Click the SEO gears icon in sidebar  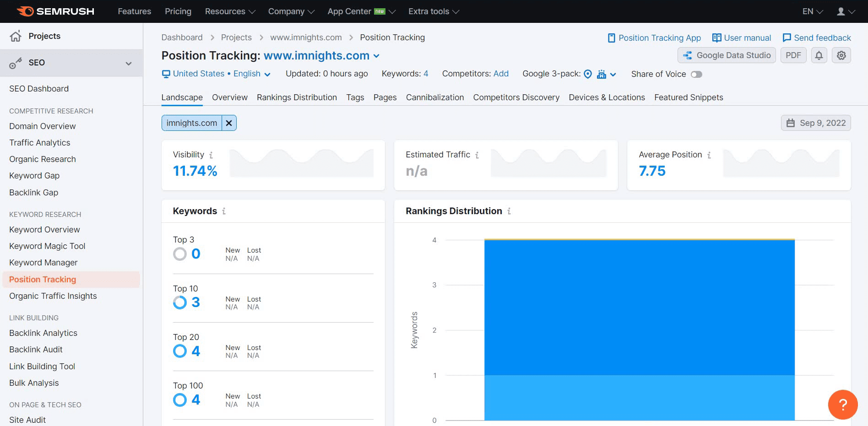pyautogui.click(x=16, y=63)
